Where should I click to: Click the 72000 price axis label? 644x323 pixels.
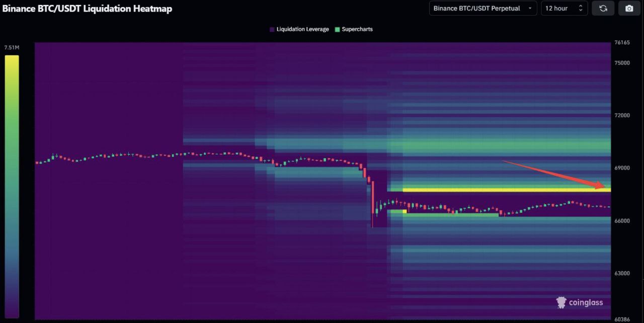coord(622,115)
